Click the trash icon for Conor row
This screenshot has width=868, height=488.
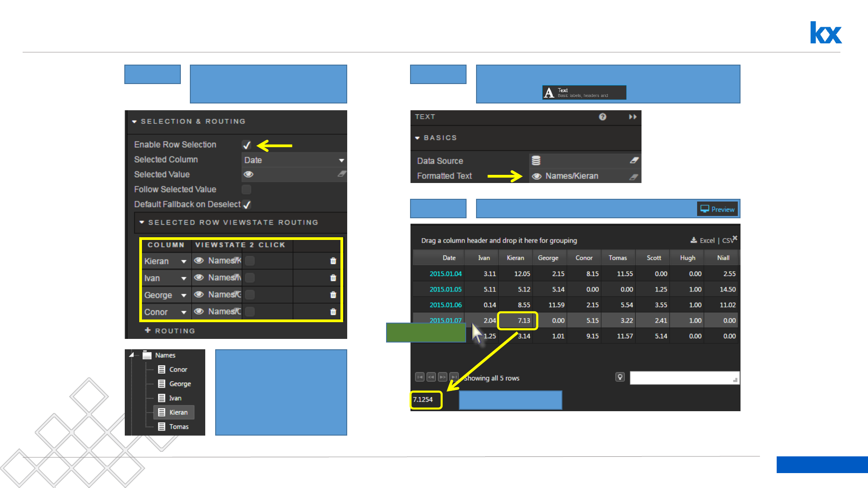pyautogui.click(x=333, y=312)
